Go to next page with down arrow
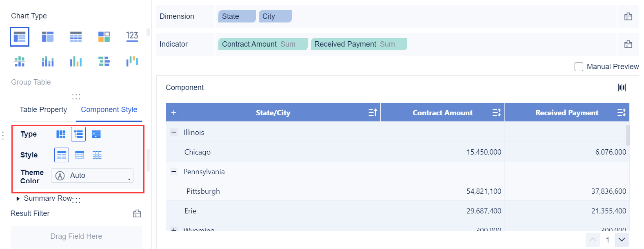The image size is (644, 249). [x=622, y=240]
